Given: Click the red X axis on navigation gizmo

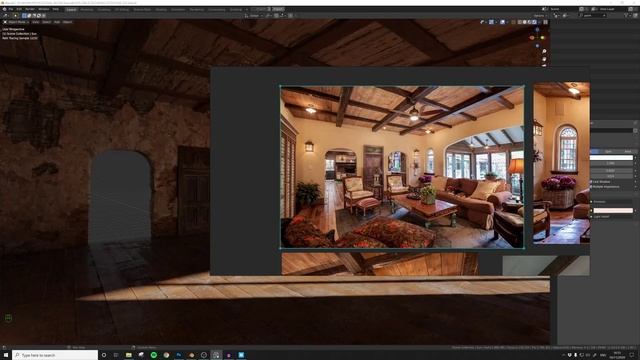Looking at the screenshot, I should pyautogui.click(x=532, y=38).
